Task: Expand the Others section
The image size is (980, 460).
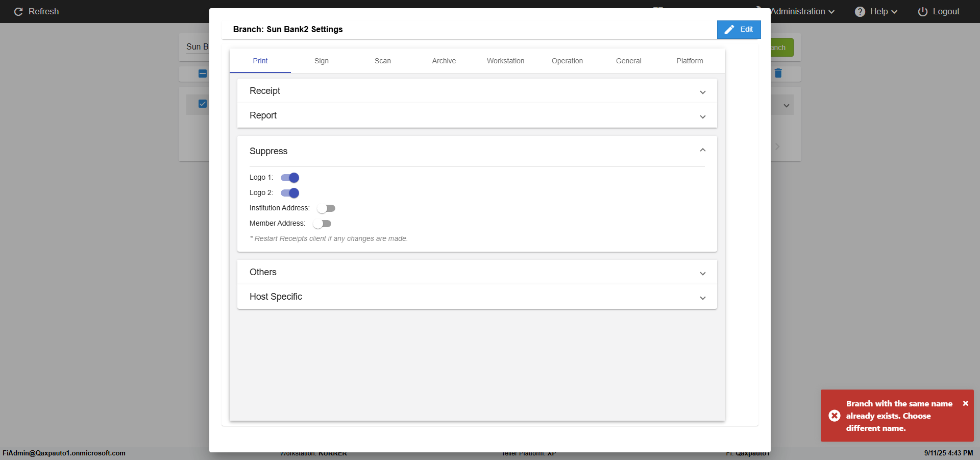Action: [703, 274]
